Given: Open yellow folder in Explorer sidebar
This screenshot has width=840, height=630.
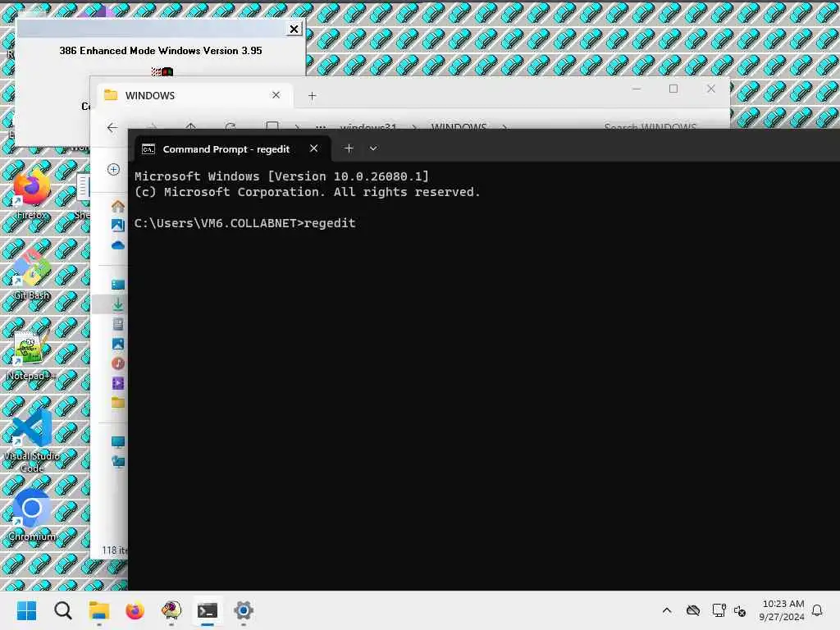Looking at the screenshot, I should tap(118, 402).
